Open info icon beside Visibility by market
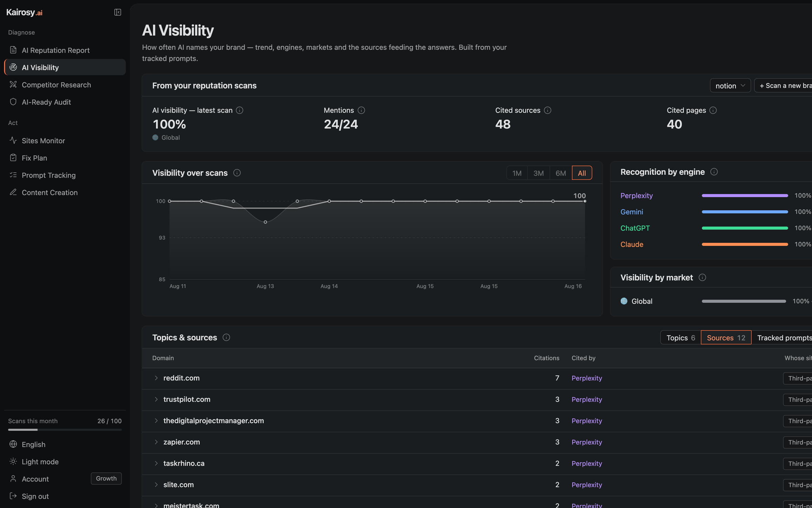Viewport: 812px width, 508px height. (x=702, y=277)
